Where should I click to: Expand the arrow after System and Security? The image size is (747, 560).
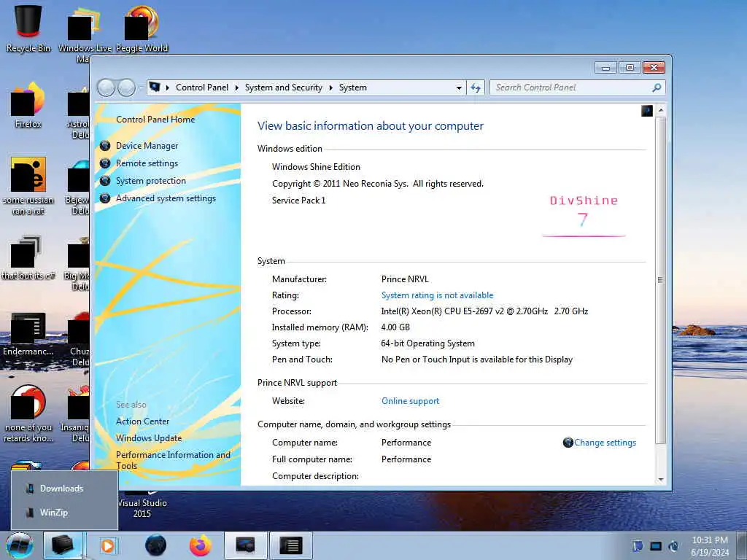click(330, 88)
